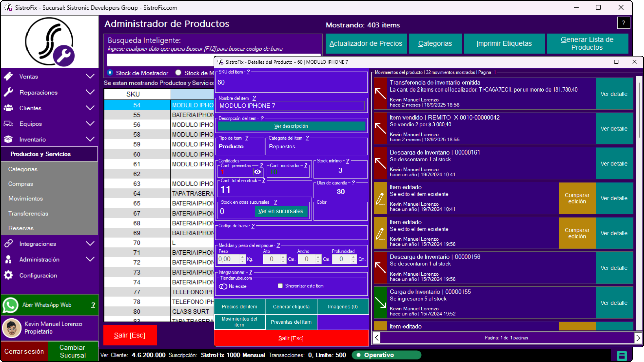Screen dimensions: 644x362
Task: Click Ver en sucursales button
Action: coord(281,211)
